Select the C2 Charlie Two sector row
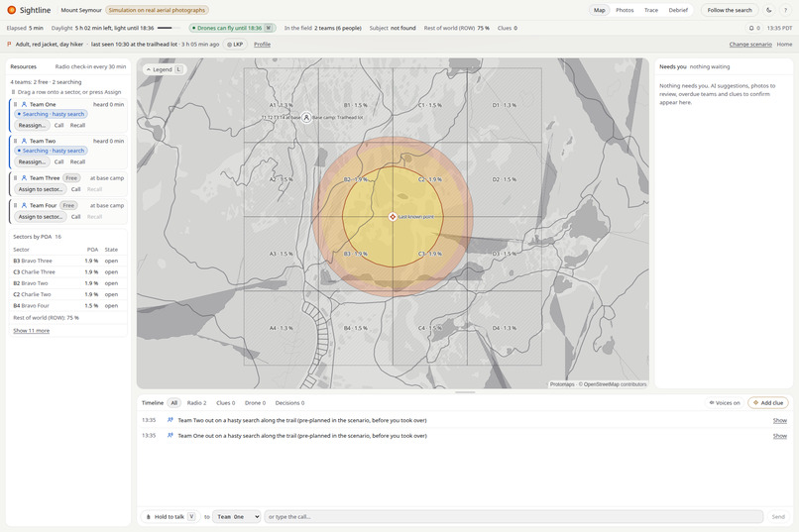The width and height of the screenshot is (799, 532). (x=67, y=294)
